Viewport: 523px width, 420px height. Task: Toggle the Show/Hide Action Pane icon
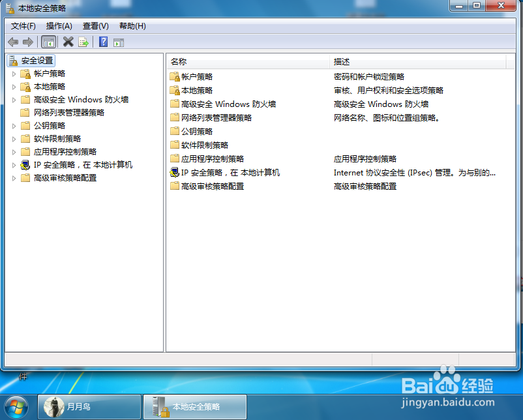point(119,41)
